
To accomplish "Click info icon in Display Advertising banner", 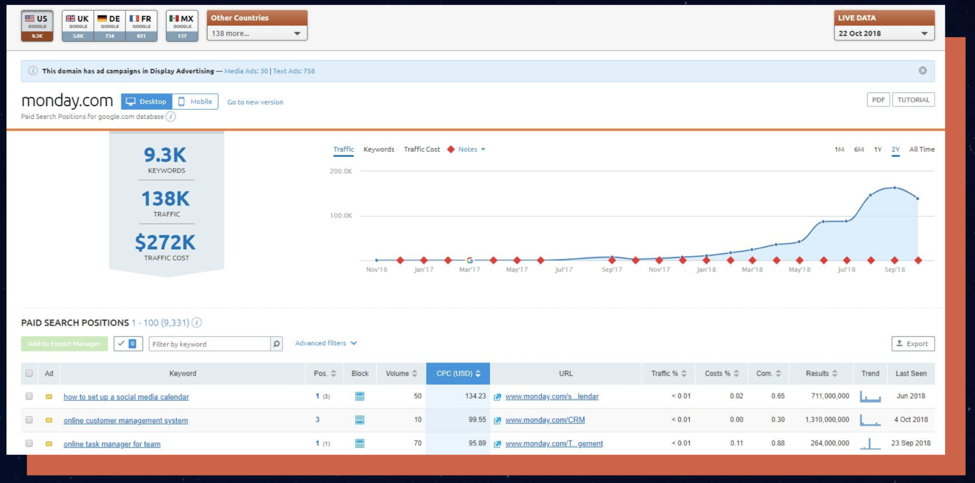I will pyautogui.click(x=33, y=71).
